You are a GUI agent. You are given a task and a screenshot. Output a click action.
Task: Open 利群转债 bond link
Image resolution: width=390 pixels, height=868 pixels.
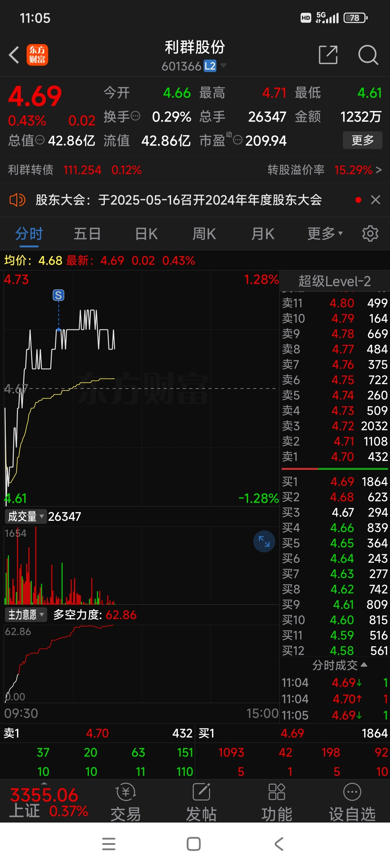tap(75, 170)
